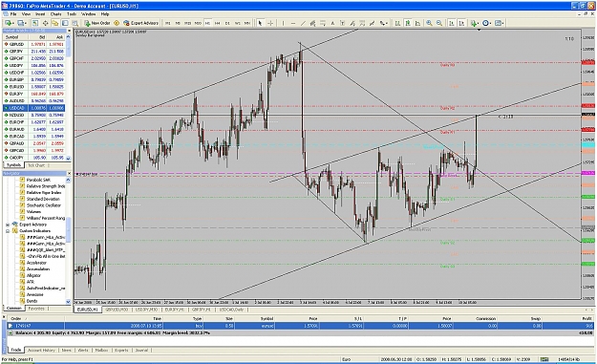Select the cursor arrow tool

[260, 23]
